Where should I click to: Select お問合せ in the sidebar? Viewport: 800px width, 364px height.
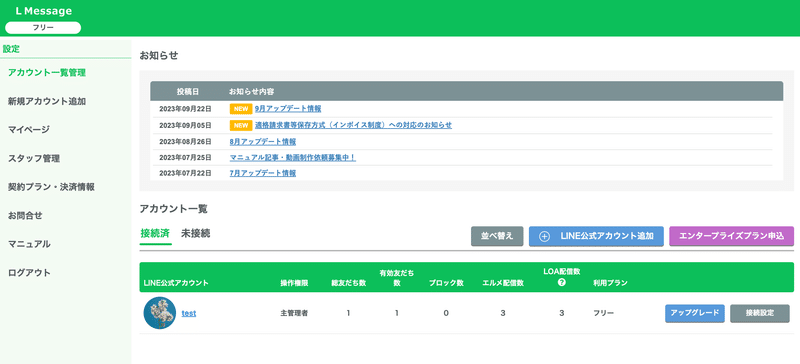[26, 215]
